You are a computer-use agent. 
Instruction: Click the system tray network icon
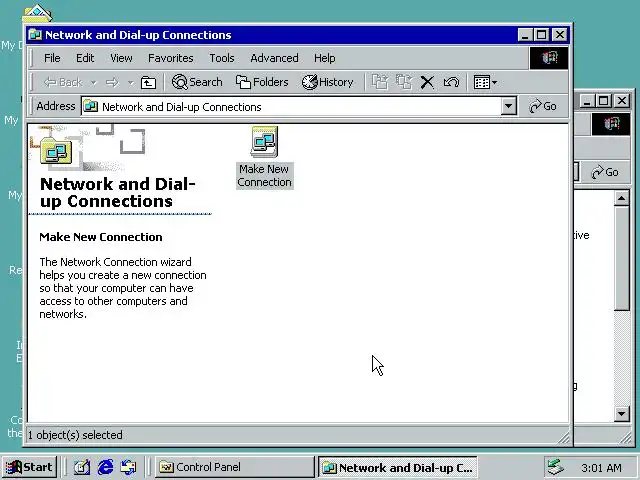[x=556, y=467]
